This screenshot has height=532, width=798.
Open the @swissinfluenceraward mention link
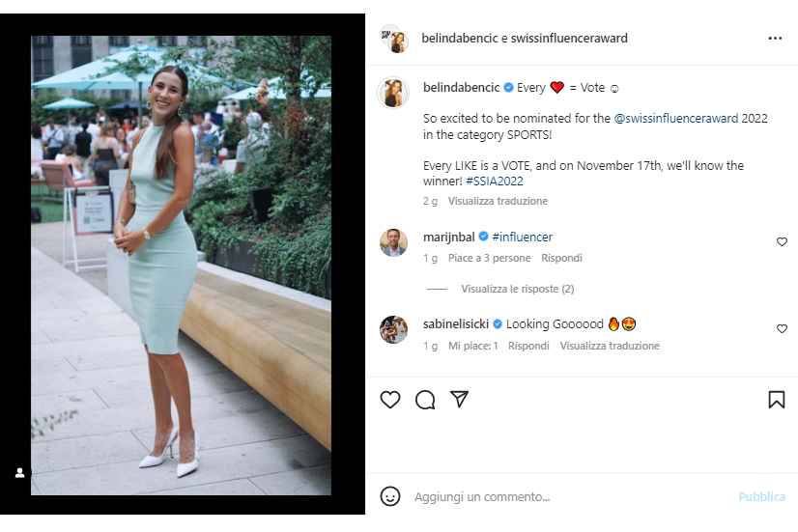676,118
